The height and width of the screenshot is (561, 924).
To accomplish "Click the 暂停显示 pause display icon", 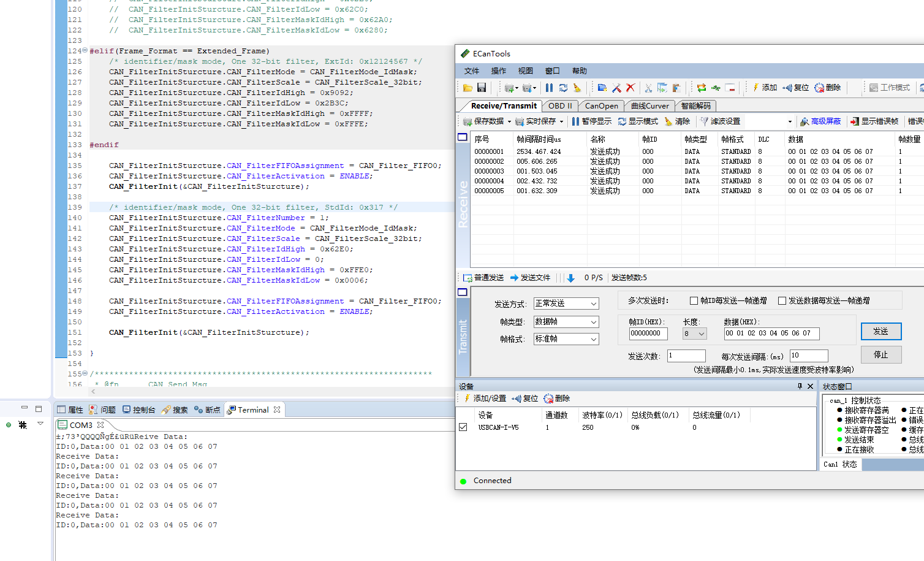I will tap(575, 121).
